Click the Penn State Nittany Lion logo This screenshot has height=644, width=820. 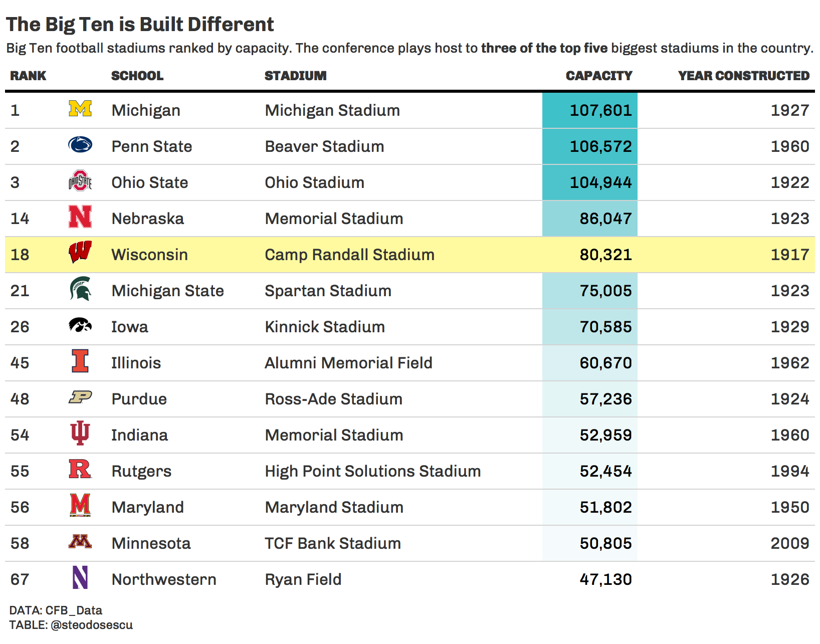[80, 145]
